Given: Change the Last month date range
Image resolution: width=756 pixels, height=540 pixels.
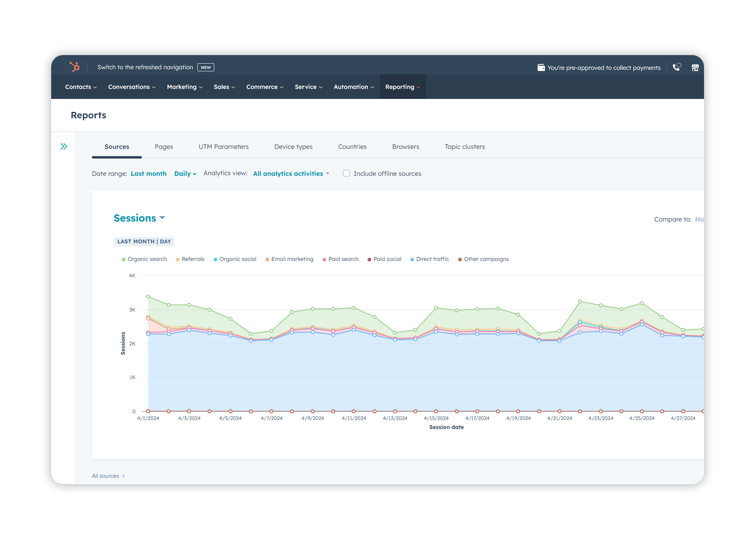Looking at the screenshot, I should [148, 173].
